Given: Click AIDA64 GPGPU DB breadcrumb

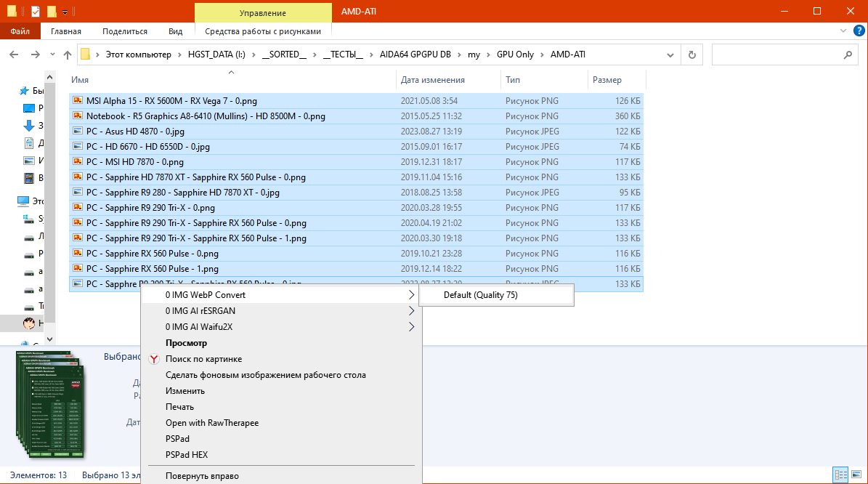Looking at the screenshot, I should (415, 55).
